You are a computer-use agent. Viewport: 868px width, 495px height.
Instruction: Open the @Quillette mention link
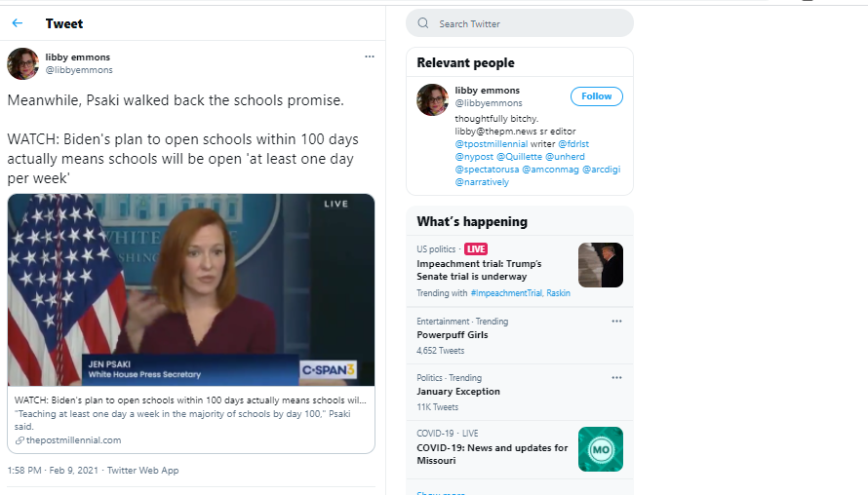click(x=519, y=157)
